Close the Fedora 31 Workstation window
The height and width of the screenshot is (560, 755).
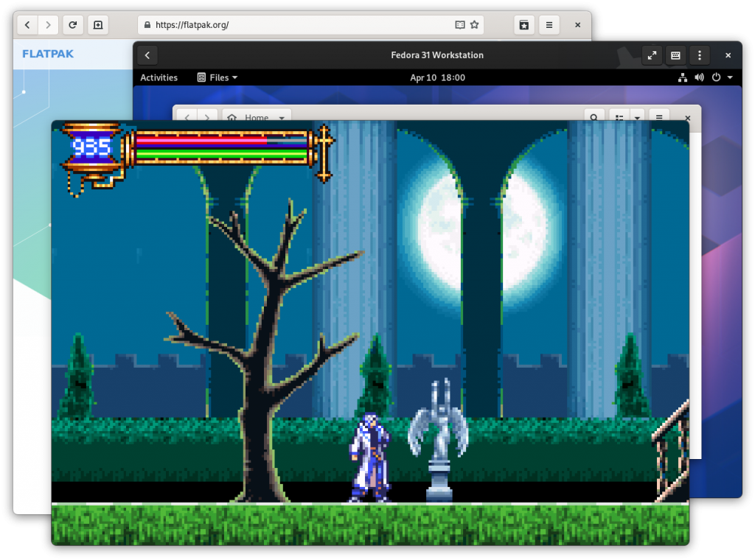click(728, 55)
